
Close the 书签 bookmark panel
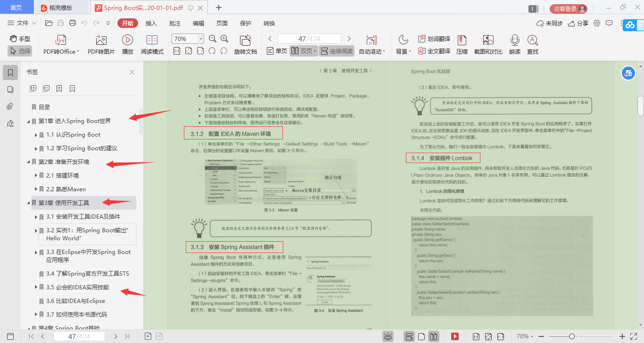tap(132, 72)
